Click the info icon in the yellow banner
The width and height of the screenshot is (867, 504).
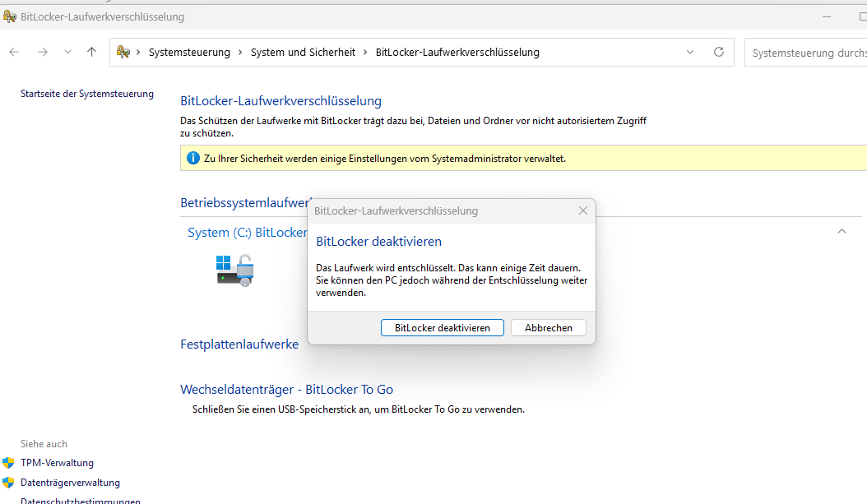click(x=193, y=159)
